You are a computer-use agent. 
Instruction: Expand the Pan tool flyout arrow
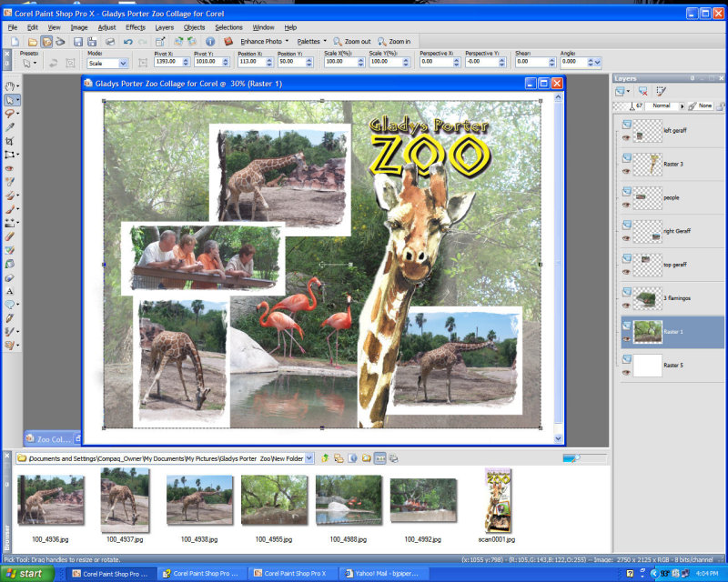17,86
